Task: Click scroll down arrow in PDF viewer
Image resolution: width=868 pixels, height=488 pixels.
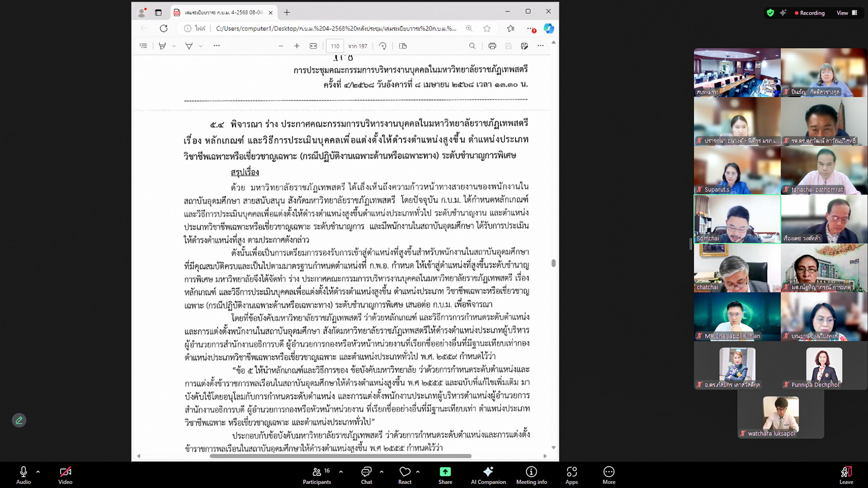Action: click(554, 448)
